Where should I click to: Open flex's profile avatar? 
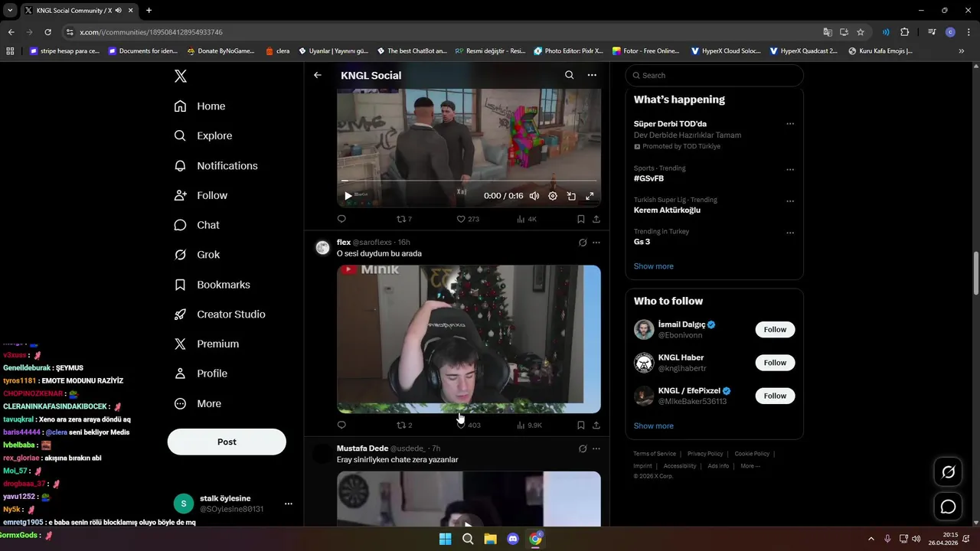(322, 247)
